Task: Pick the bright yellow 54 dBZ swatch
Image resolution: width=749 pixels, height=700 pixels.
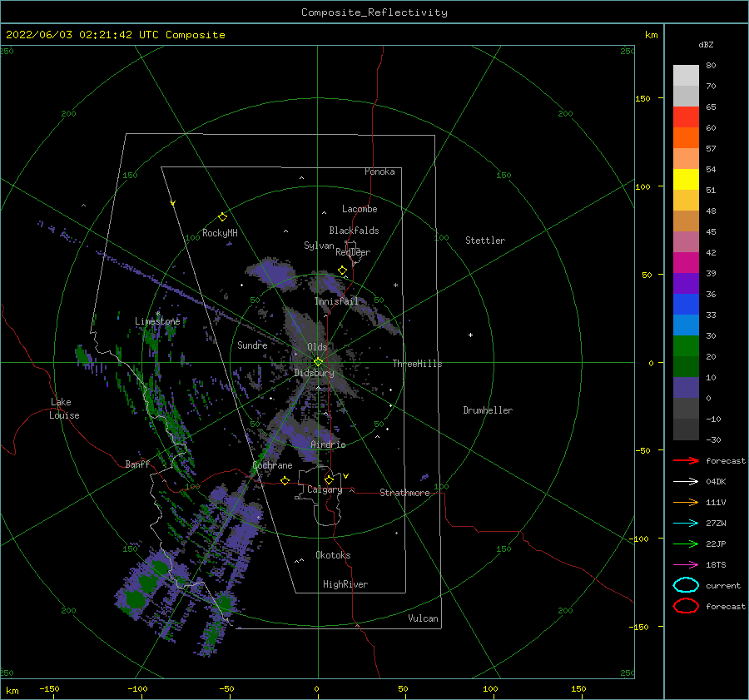Action: pyautogui.click(x=686, y=179)
